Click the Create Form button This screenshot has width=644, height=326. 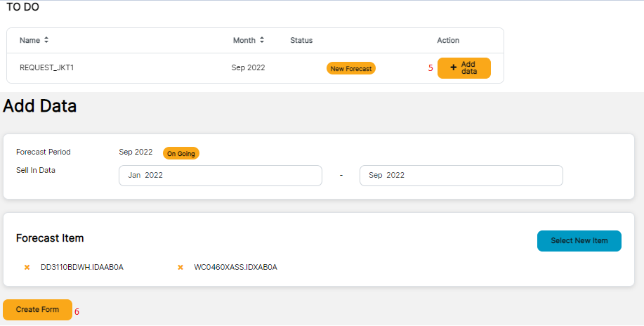37,309
